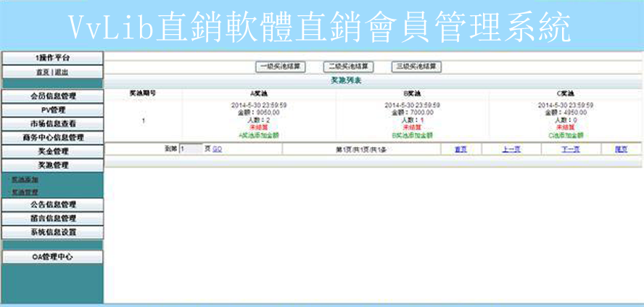
Task: Click 人数：0 in C奖池 column
Action: click(566, 120)
